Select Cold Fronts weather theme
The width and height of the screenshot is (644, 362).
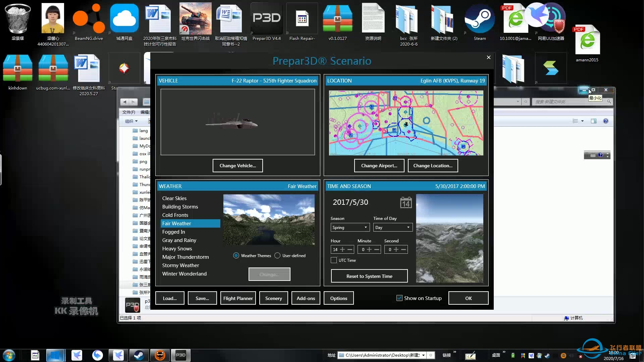tap(175, 215)
